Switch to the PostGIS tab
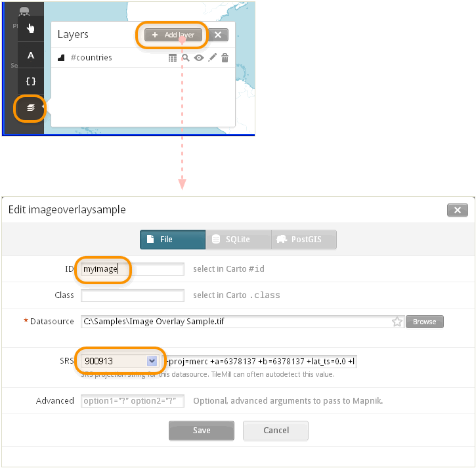Screen dimensions: 476x468 point(304,240)
